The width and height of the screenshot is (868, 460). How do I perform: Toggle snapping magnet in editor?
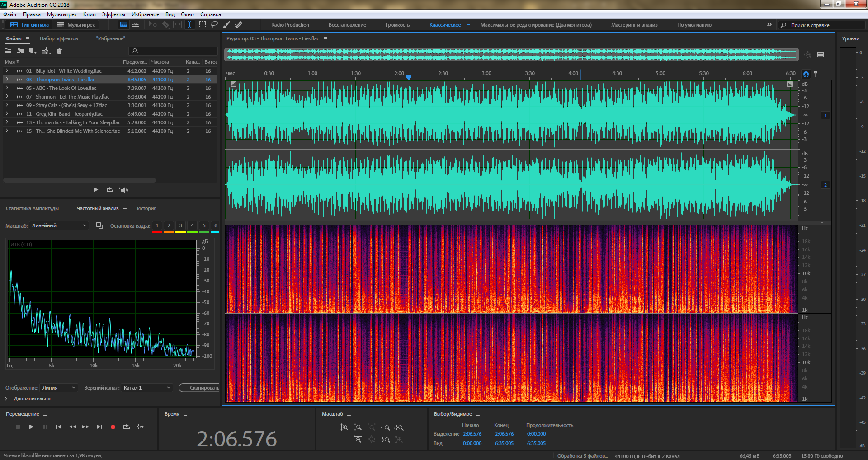pyautogui.click(x=806, y=74)
